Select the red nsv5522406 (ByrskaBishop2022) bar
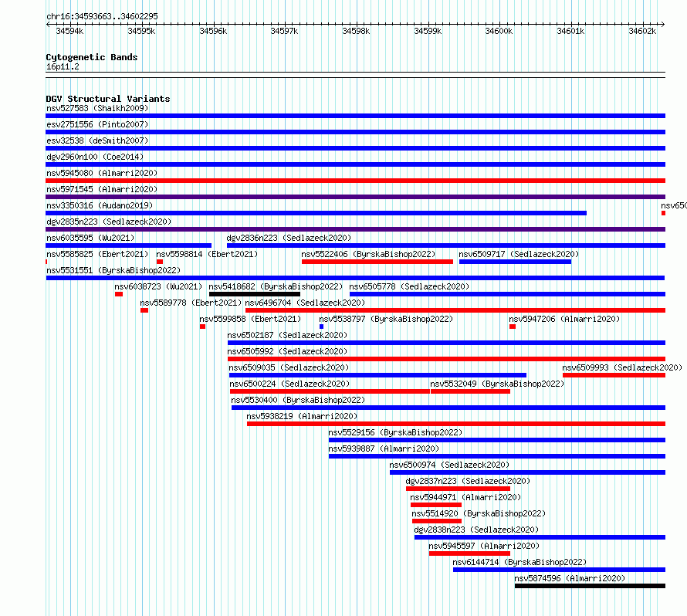Image resolution: width=687 pixels, height=616 pixels. [x=377, y=262]
